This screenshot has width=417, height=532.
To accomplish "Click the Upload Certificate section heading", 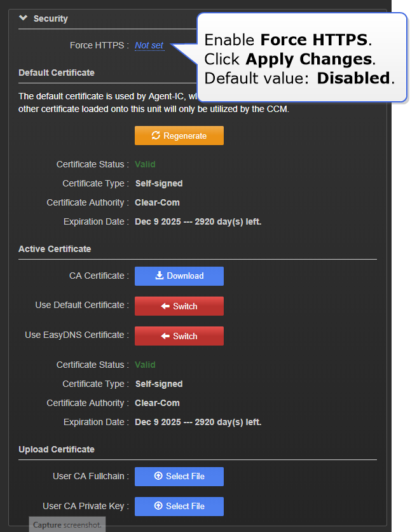I will pyautogui.click(x=57, y=449).
